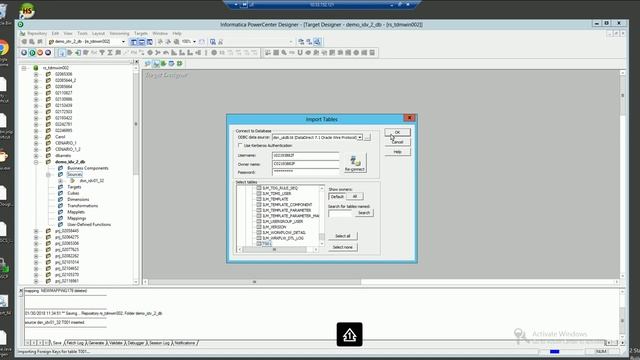Click the rs_tdmwin002 repository node icon

click(x=36, y=68)
